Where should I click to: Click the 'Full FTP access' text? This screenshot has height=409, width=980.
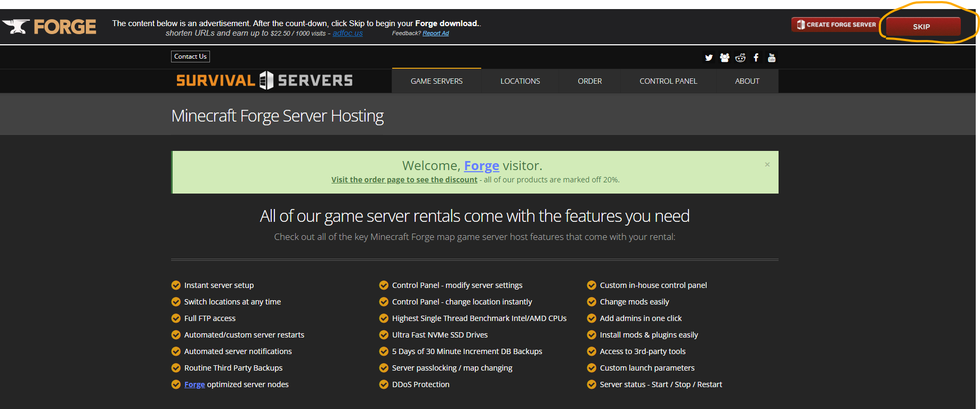pos(210,318)
